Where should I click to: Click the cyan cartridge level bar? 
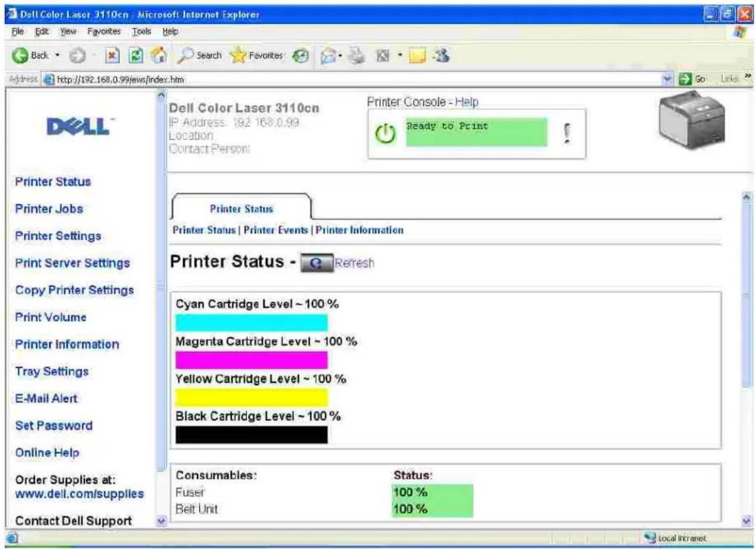point(252,323)
